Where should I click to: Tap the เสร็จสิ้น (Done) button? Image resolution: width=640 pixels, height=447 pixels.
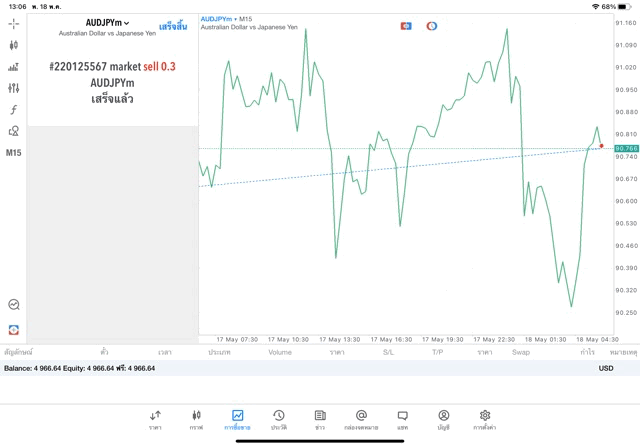172,26
